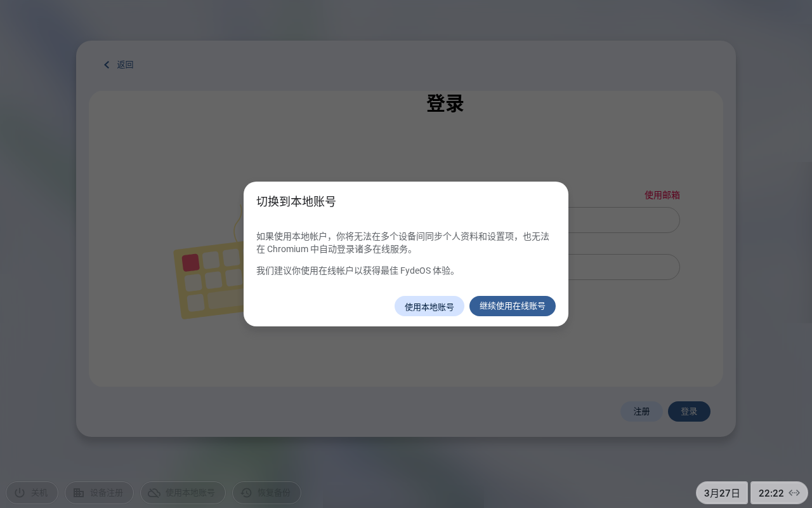Click the 登录 page heading

[x=445, y=104]
